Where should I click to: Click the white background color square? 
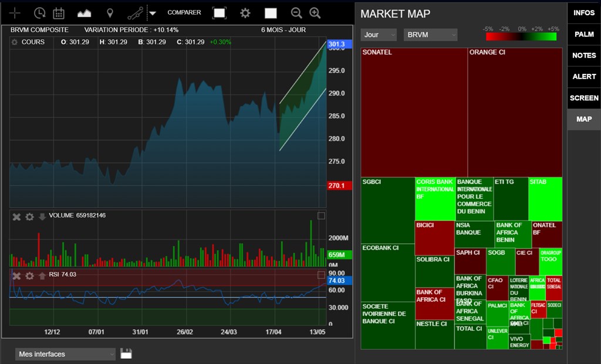(271, 13)
